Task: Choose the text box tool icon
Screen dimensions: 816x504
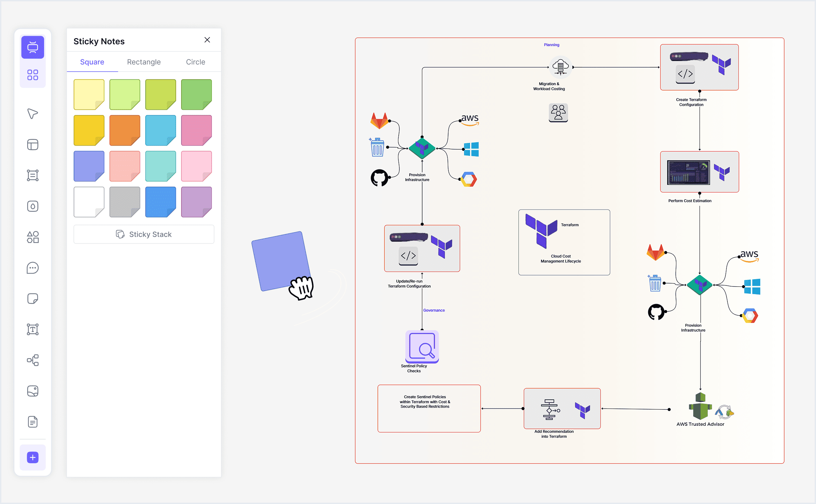Action: click(33, 329)
